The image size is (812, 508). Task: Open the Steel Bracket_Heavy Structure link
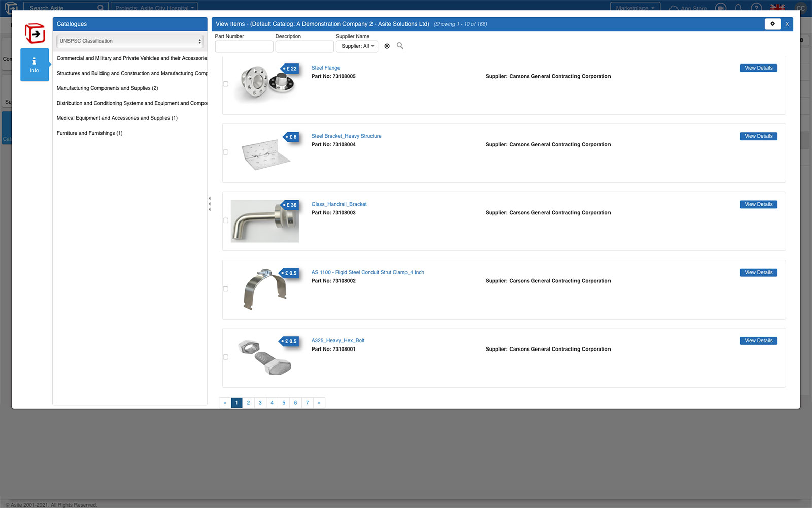[x=347, y=136]
